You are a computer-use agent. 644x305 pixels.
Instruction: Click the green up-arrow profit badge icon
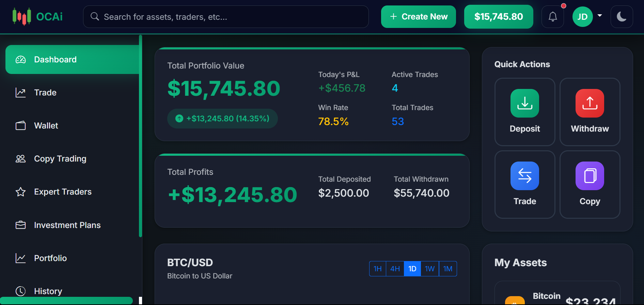(179, 119)
